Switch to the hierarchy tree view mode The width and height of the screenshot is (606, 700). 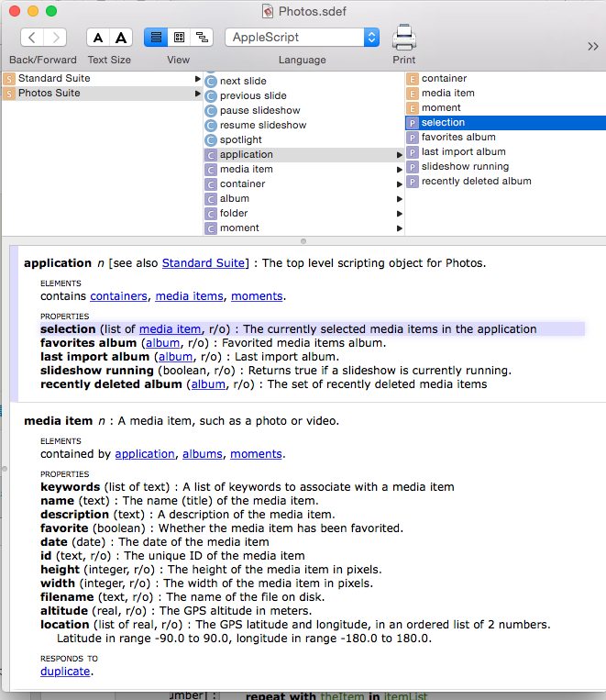(202, 38)
